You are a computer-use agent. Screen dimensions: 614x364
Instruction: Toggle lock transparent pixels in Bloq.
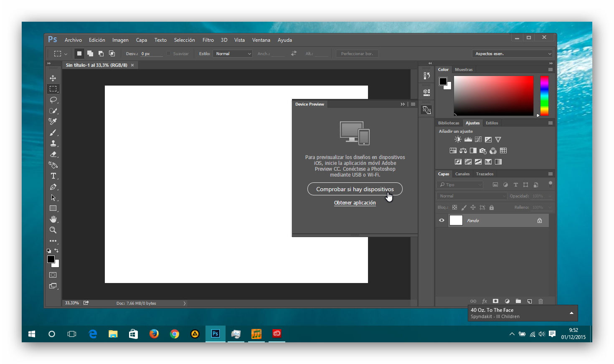(454, 207)
